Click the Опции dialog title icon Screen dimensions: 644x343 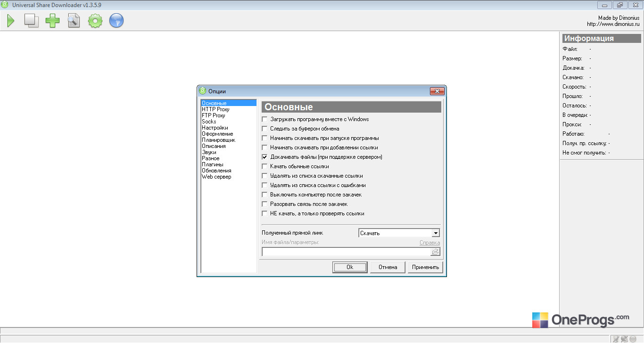tap(203, 91)
